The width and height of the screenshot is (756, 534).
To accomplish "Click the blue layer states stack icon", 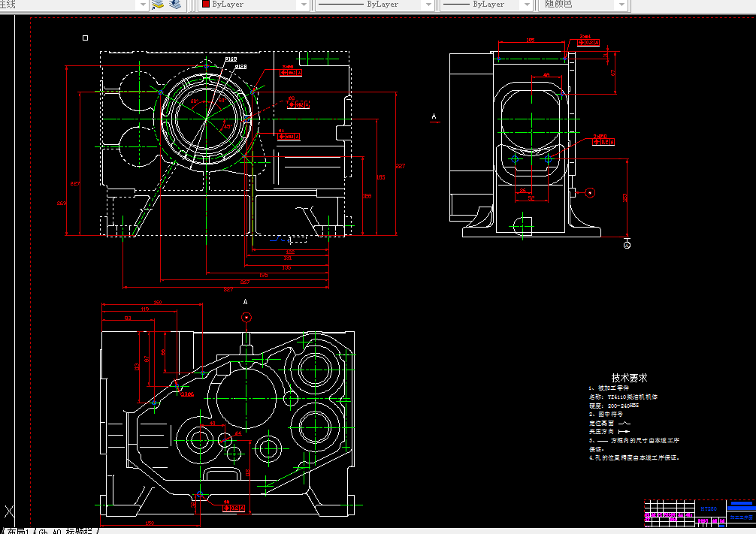I will (x=175, y=4).
